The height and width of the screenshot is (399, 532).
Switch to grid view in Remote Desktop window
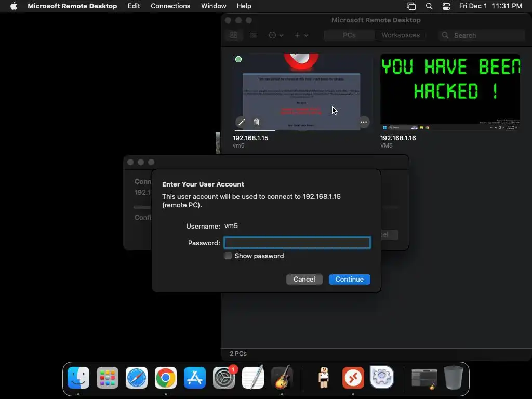tap(233, 35)
